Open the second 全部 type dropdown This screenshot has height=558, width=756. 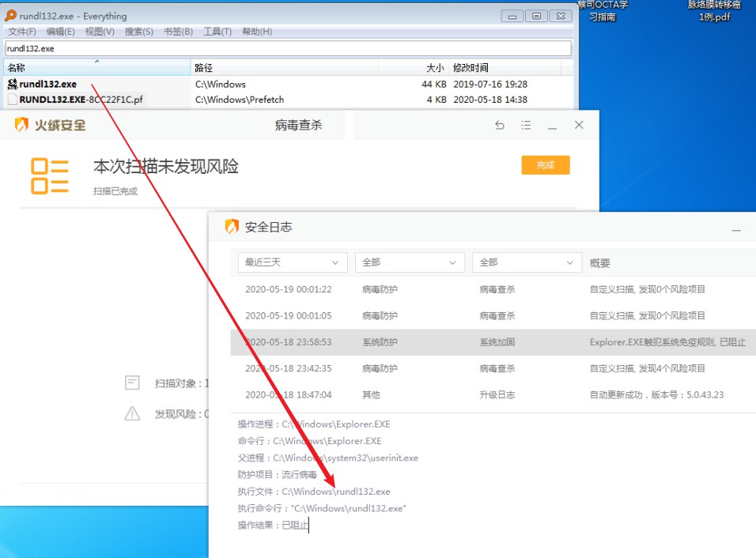tap(527, 262)
